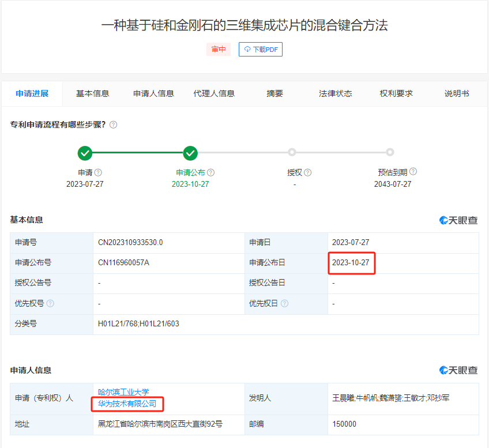The height and width of the screenshot is (448, 489).
Task: Open the 申请人信息 tab
Action: click(x=153, y=93)
